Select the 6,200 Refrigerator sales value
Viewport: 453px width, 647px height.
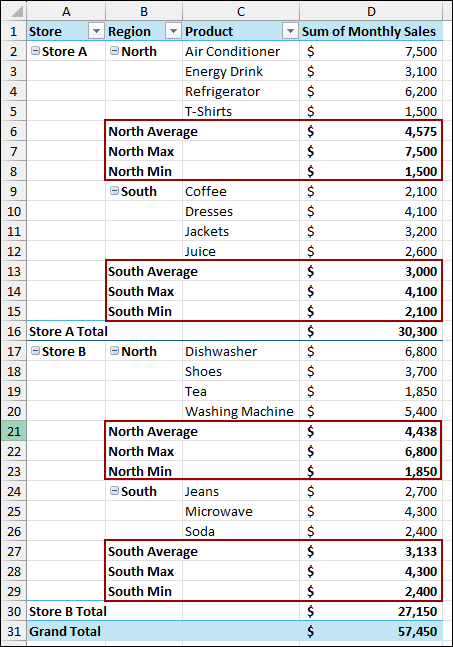[x=371, y=91]
